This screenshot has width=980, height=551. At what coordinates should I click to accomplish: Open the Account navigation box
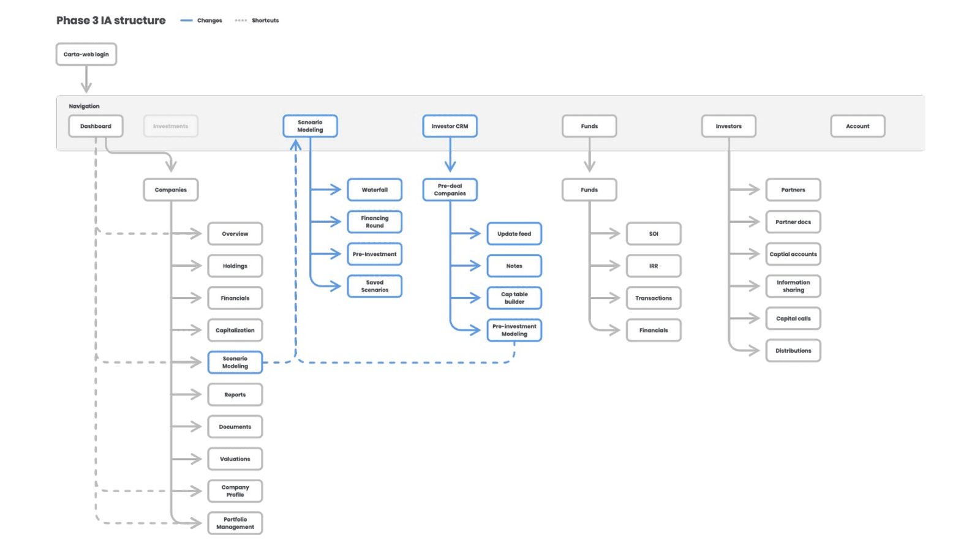pyautogui.click(x=858, y=126)
